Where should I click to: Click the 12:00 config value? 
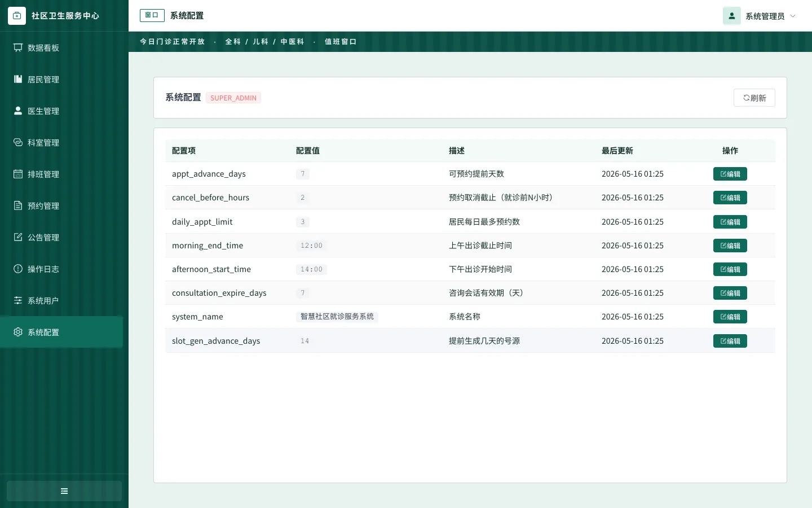pyautogui.click(x=311, y=246)
